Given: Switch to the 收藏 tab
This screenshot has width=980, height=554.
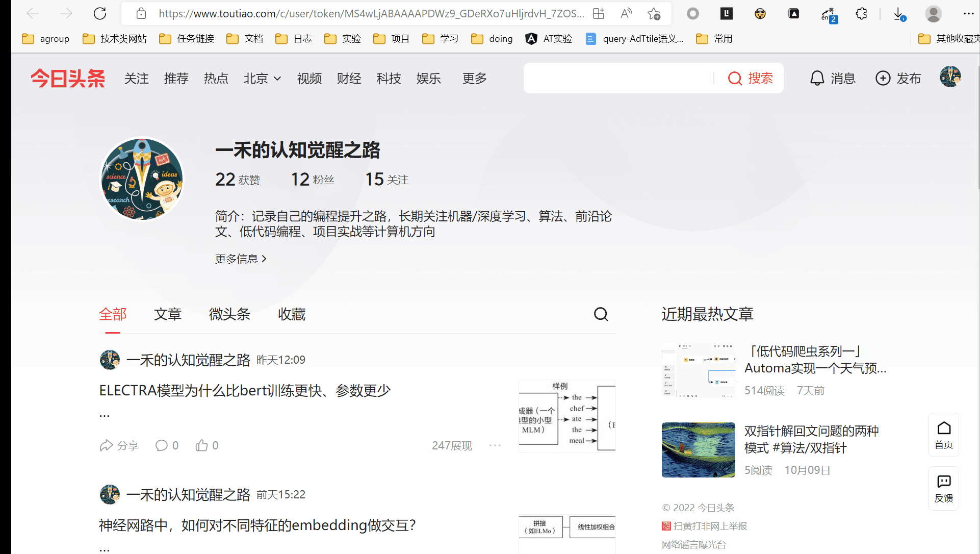Looking at the screenshot, I should tap(292, 314).
